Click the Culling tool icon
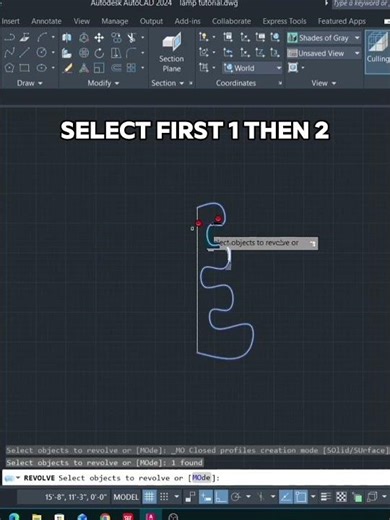The image size is (390, 520). point(378,52)
